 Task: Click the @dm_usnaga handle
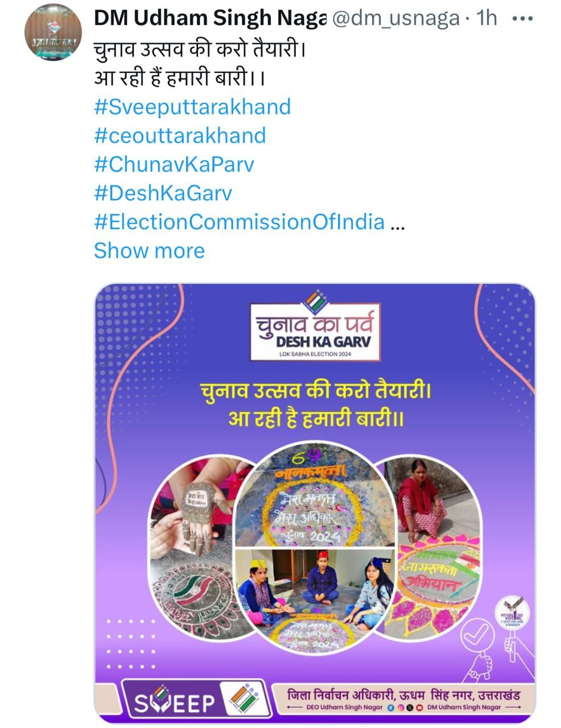click(x=395, y=19)
